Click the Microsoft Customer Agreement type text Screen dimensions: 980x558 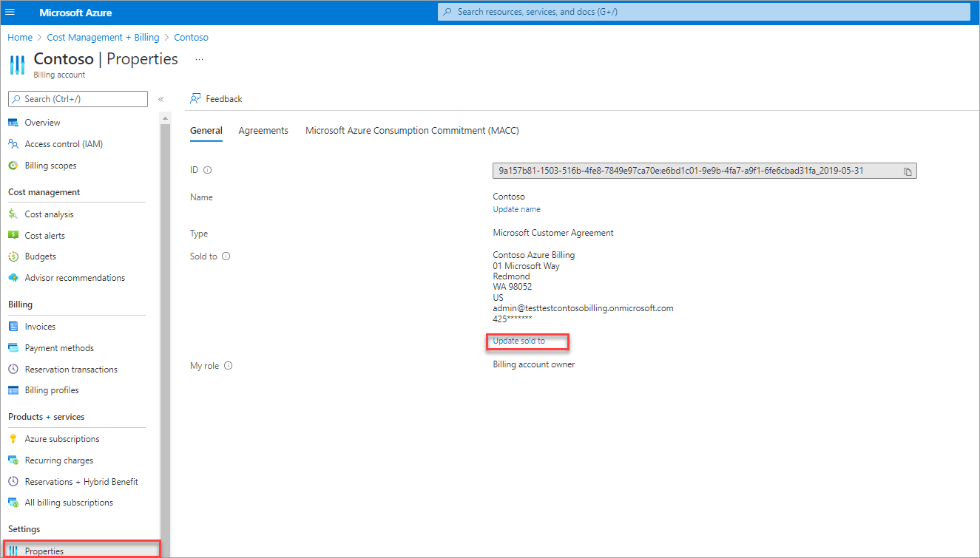[553, 233]
